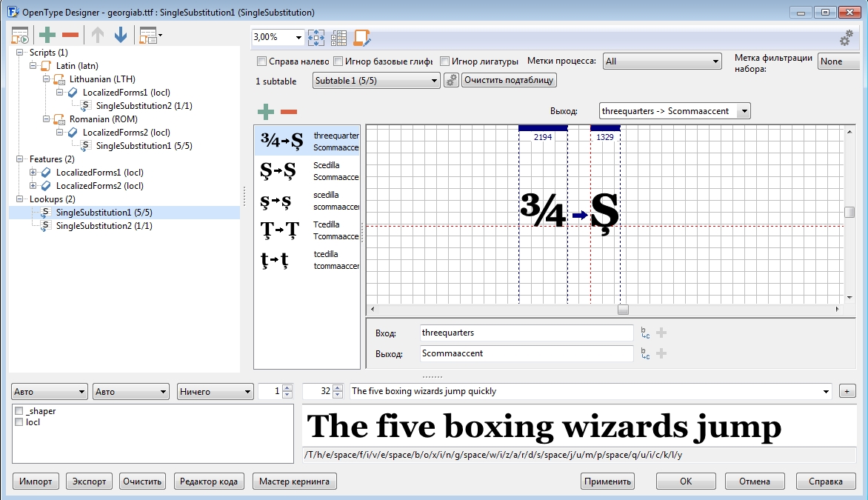This screenshot has width=868, height=500.
Task: Click the vertical scrollbar thumb of glyph preview
Action: click(849, 212)
